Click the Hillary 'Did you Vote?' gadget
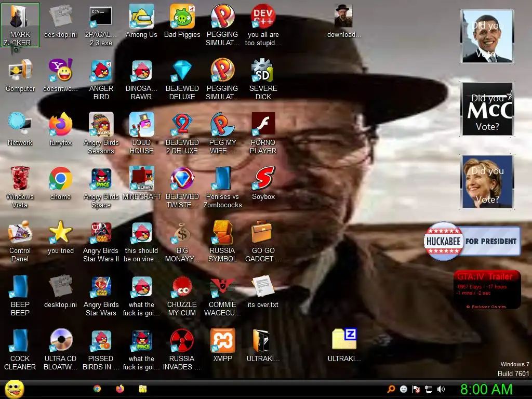532x399 pixels. [487, 182]
